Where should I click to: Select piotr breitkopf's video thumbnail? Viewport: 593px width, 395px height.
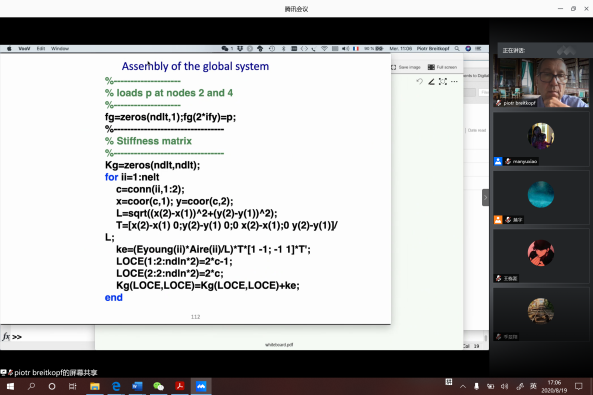[x=541, y=82]
